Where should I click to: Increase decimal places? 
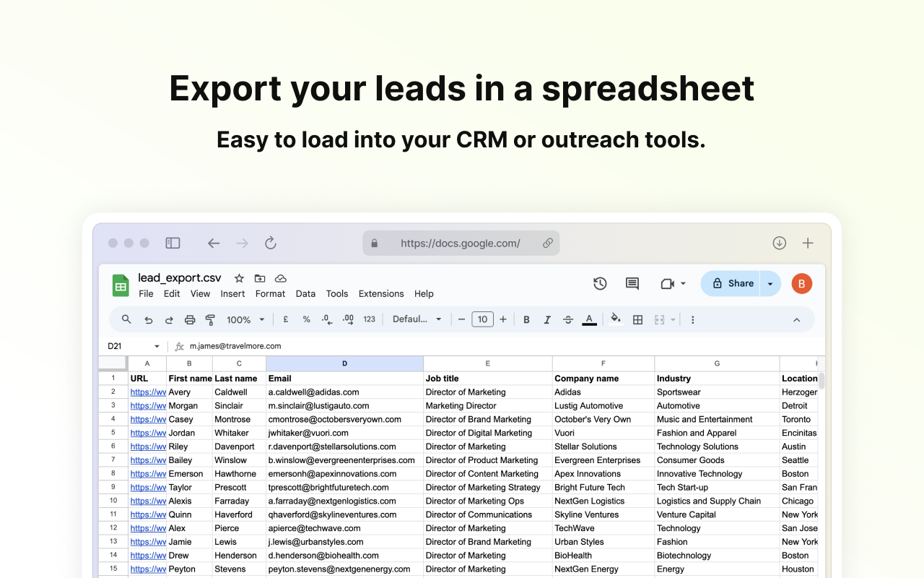coord(348,319)
